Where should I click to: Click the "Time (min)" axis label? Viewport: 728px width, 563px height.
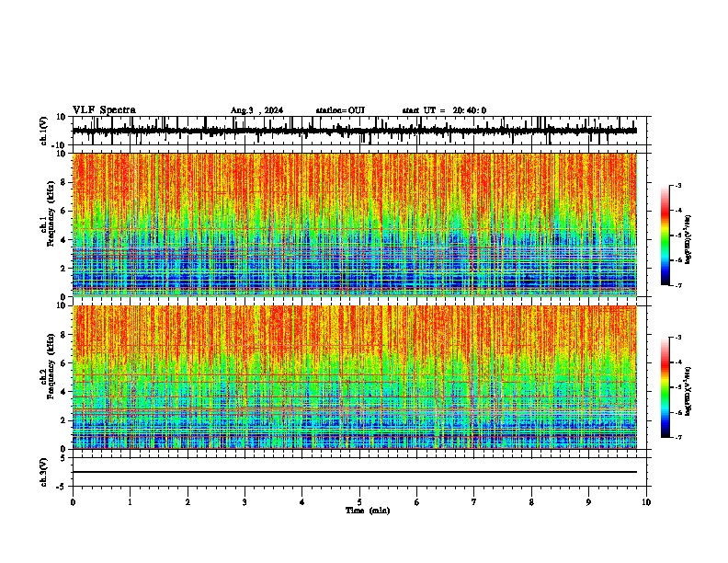368,511
